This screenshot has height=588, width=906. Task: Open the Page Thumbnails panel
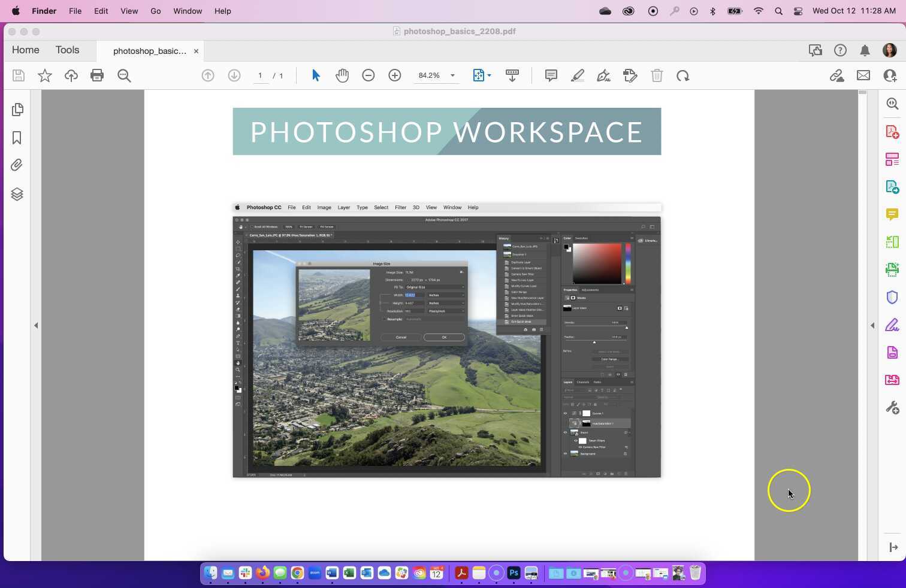coord(17,110)
